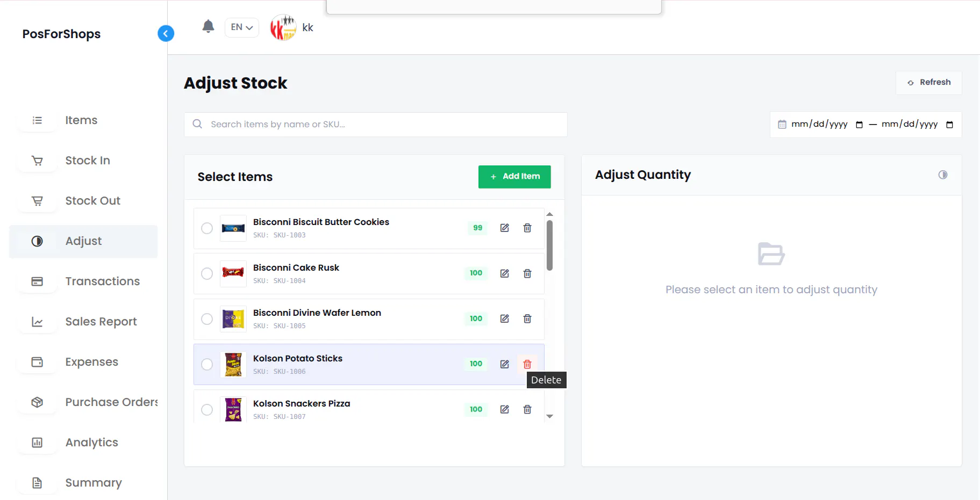Delete Kolson Potato Sticks with red trash icon
This screenshot has width=980, height=500.
click(527, 364)
